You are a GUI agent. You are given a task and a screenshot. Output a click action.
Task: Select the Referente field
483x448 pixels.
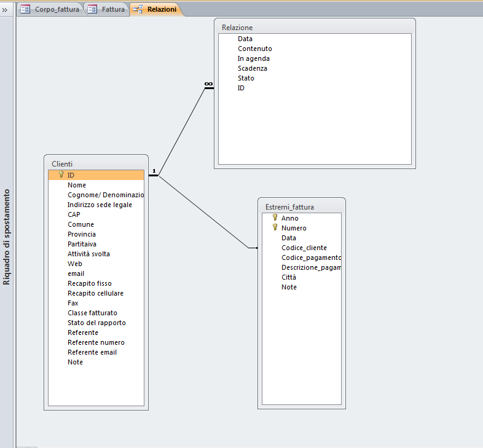click(x=96, y=332)
